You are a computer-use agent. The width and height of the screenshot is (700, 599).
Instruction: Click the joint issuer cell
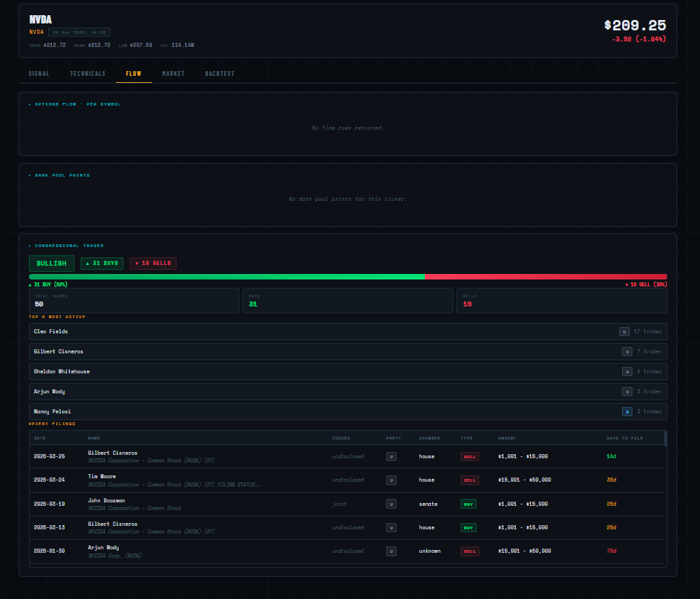click(339, 504)
